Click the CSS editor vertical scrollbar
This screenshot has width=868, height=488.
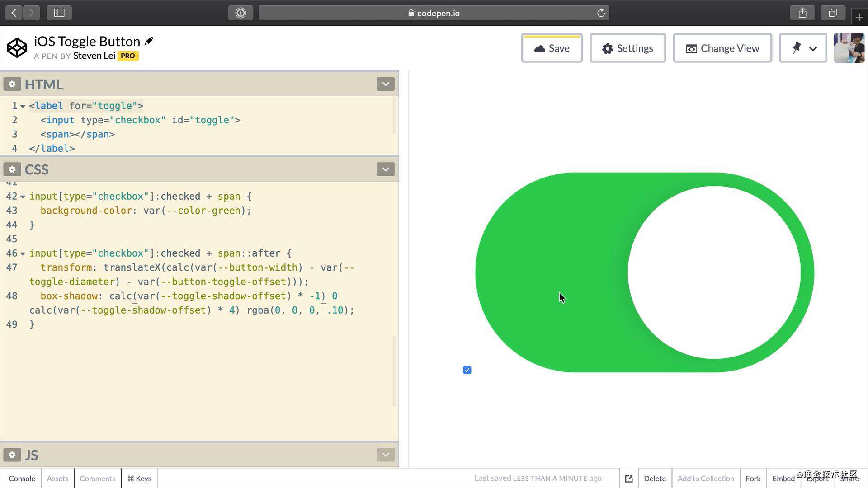(x=395, y=371)
